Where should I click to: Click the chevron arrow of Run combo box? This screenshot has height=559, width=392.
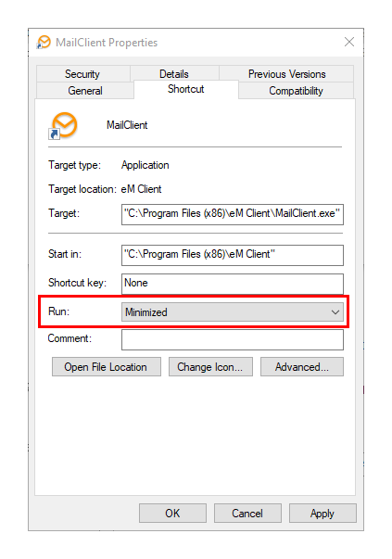pos(335,312)
